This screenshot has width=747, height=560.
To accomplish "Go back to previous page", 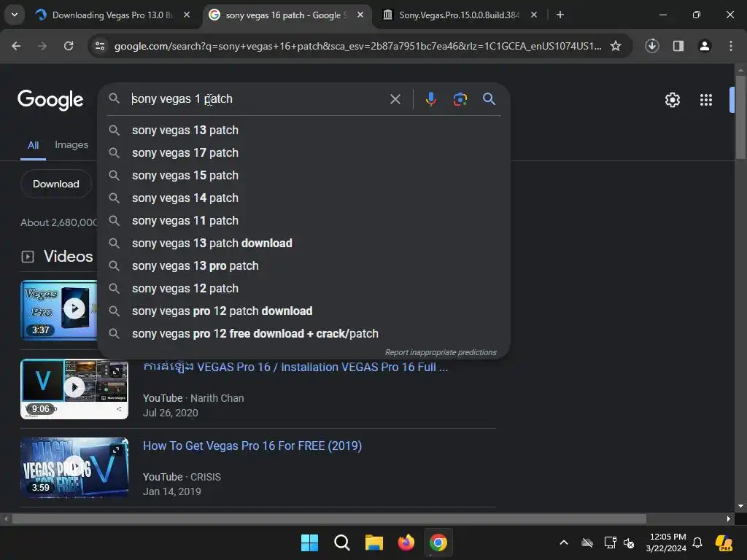I will point(16,46).
